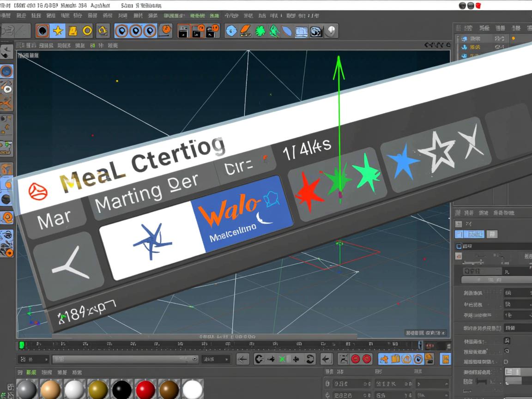Open the dropdown left of the playback controls
The width and height of the screenshot is (532, 399).
click(x=216, y=359)
